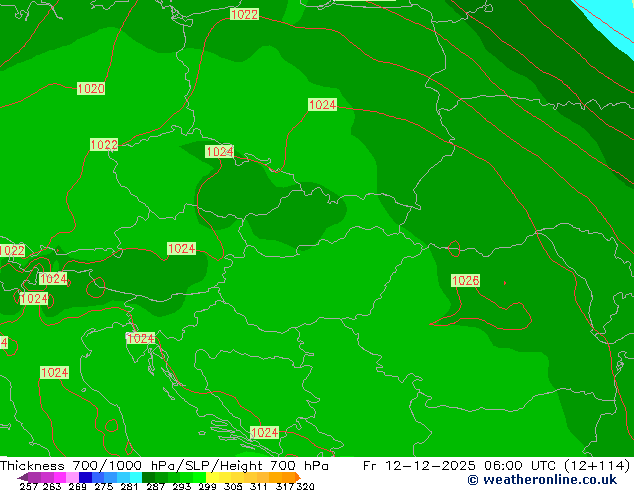Image resolution: width=634 pixels, height=490 pixels.
Task: Click the legend value 281
Action: [x=129, y=486]
